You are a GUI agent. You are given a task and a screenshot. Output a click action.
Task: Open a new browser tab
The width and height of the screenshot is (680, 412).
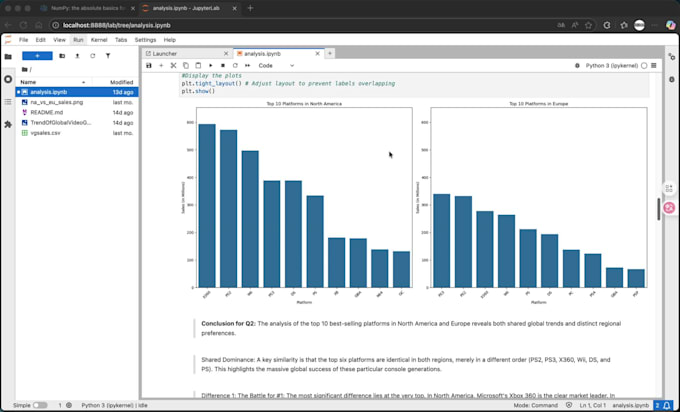click(x=250, y=8)
